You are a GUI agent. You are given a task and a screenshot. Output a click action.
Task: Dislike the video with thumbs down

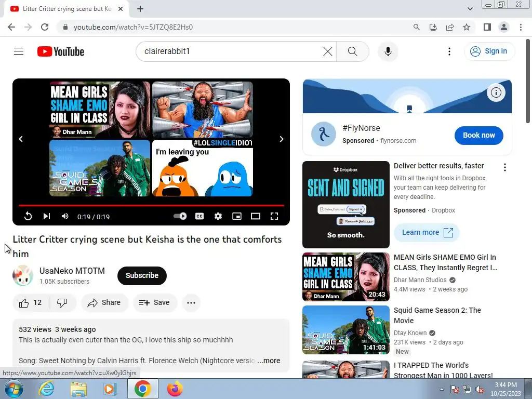62,303
